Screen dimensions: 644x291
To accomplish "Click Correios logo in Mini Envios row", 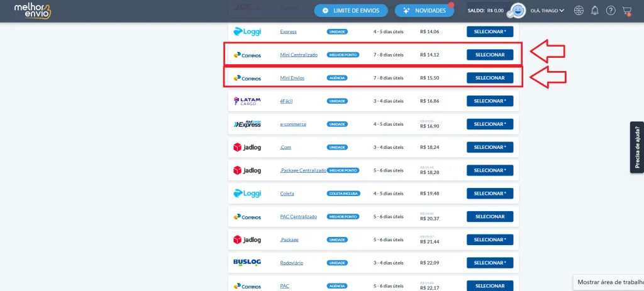I will coord(247,78).
